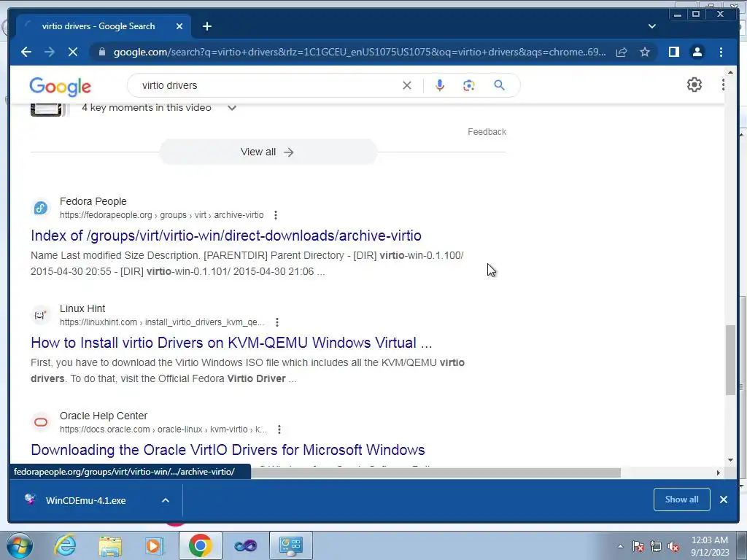Submit search with magnifier icon
747x560 pixels.
point(499,85)
